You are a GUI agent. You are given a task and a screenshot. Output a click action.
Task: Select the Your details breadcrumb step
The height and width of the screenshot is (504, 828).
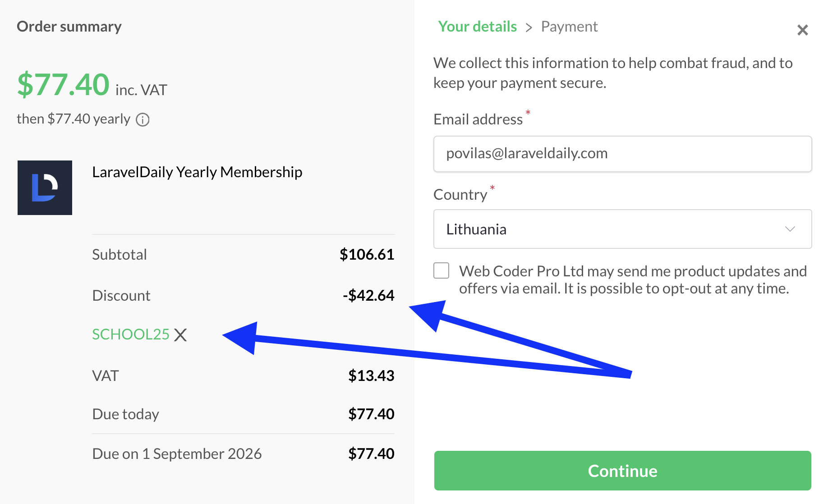coord(477,27)
